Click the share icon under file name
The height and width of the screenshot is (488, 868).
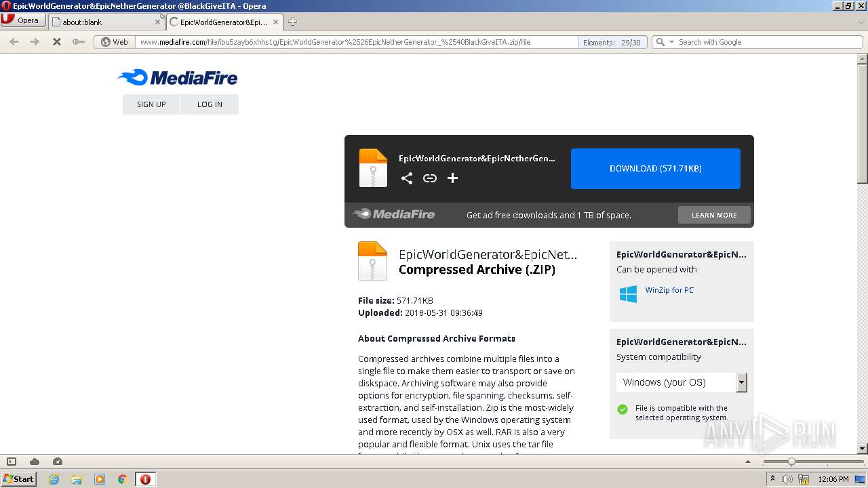407,178
